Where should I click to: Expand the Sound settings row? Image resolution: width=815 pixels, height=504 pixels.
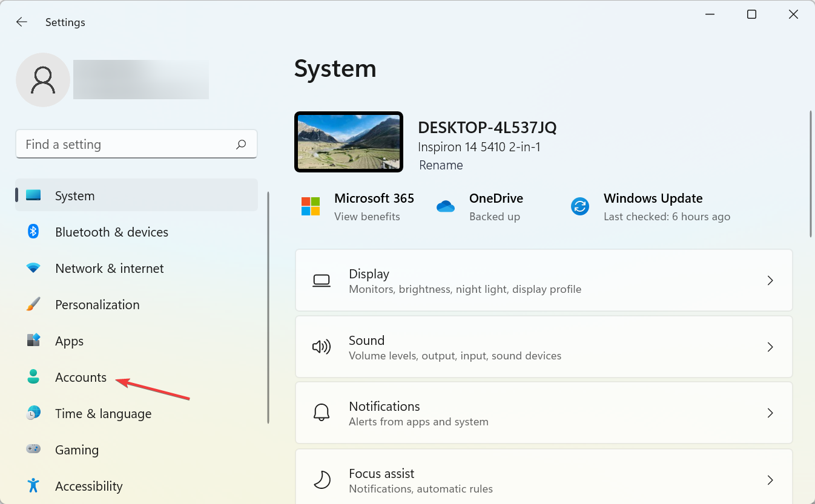click(x=770, y=347)
